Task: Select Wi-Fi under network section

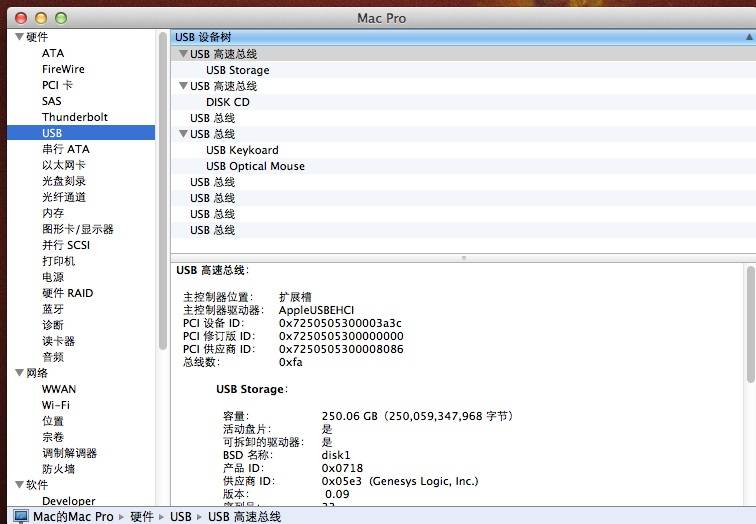Action: [x=56, y=405]
